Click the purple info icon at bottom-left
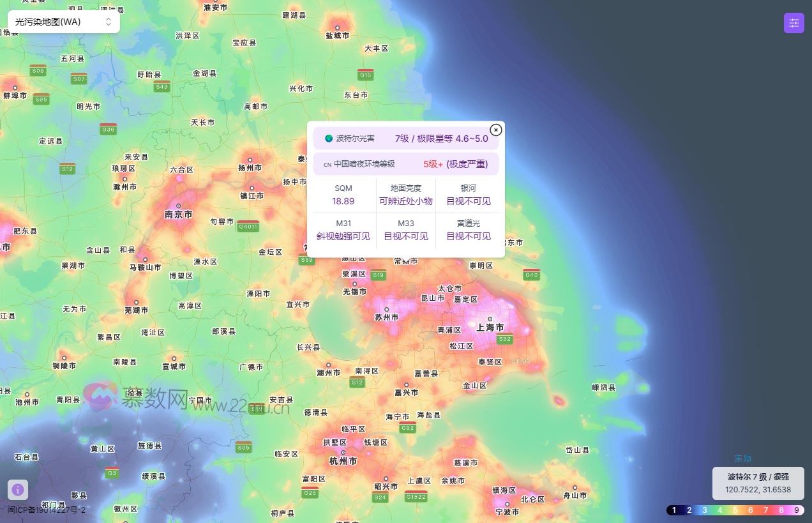Viewport: 812px width, 523px height. click(18, 490)
